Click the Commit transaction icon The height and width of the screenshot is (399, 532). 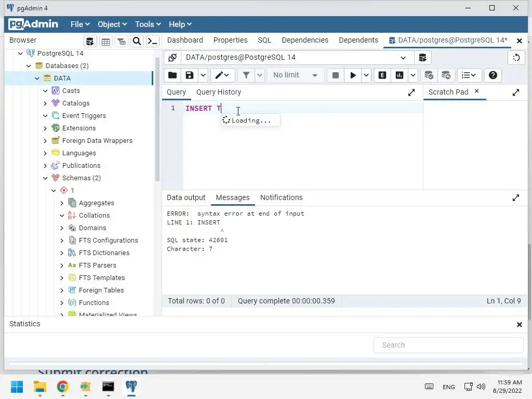pos(429,75)
